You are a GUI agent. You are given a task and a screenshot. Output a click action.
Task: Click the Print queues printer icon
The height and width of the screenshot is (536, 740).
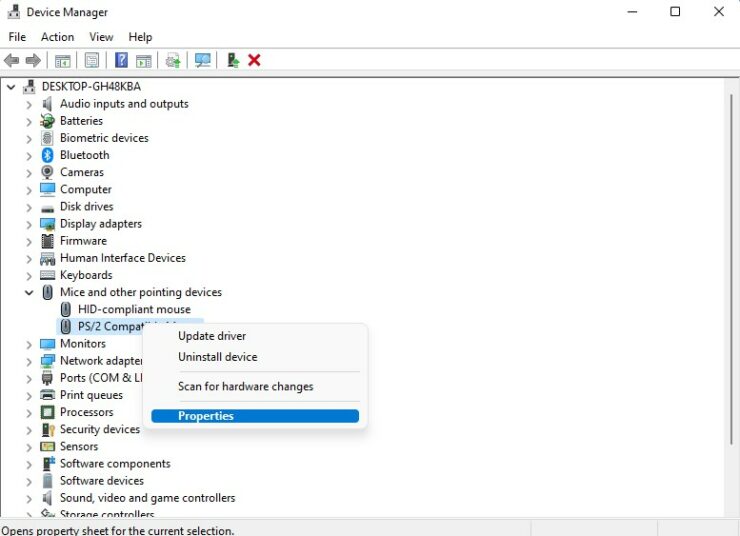(x=48, y=395)
